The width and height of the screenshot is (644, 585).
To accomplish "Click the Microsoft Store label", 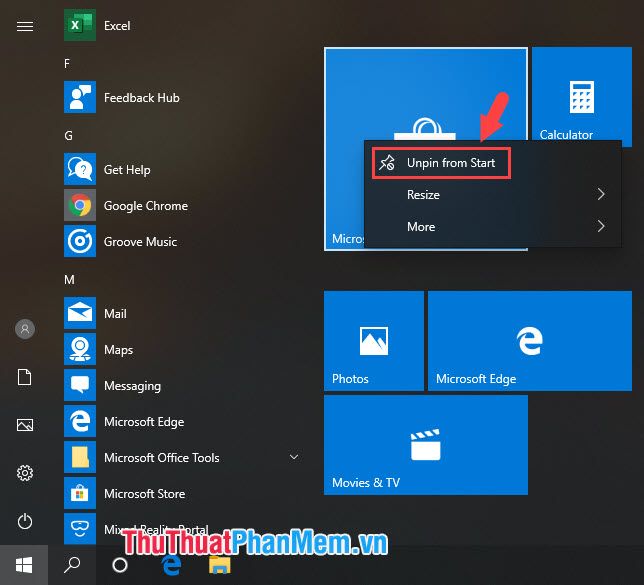I will [x=145, y=494].
